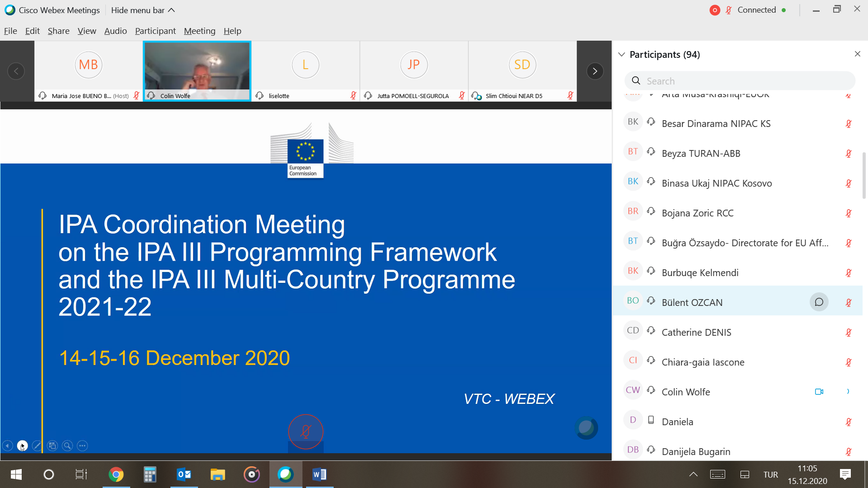Viewport: 868px width, 488px height.
Task: Click the red recording indicator icon
Action: point(715,10)
